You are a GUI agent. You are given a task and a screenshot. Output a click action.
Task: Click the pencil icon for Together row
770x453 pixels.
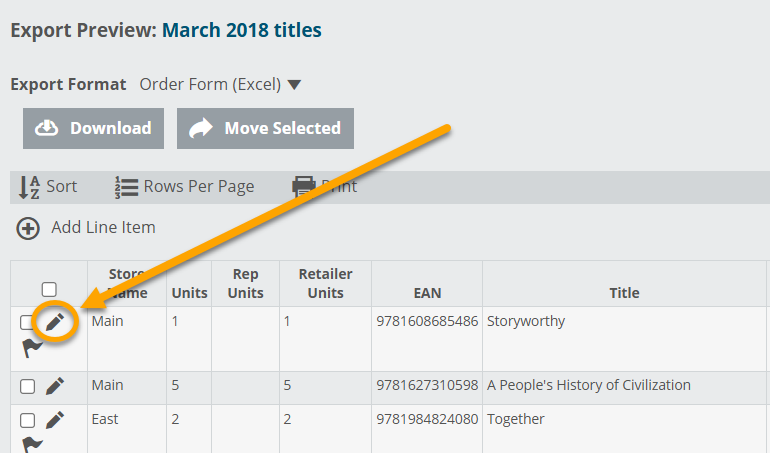(x=55, y=419)
